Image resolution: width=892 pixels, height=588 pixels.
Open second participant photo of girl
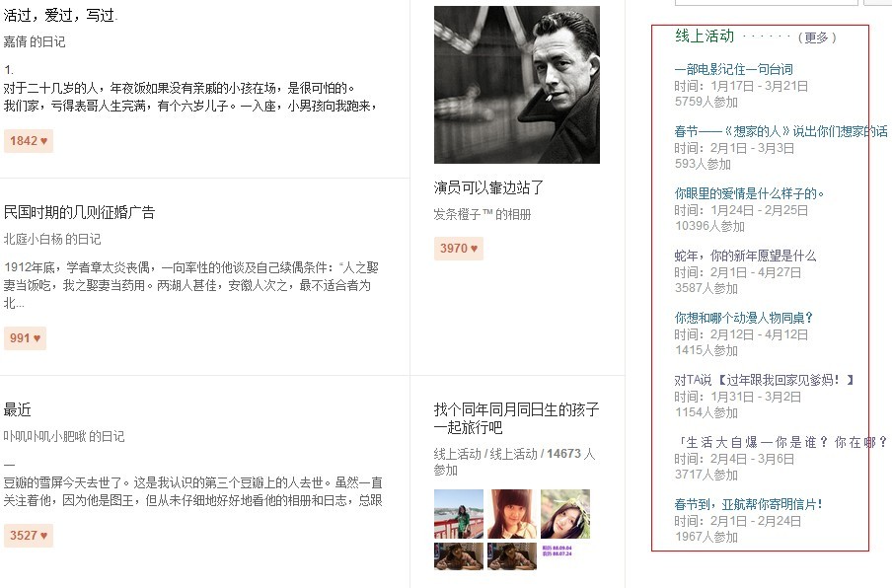512,514
